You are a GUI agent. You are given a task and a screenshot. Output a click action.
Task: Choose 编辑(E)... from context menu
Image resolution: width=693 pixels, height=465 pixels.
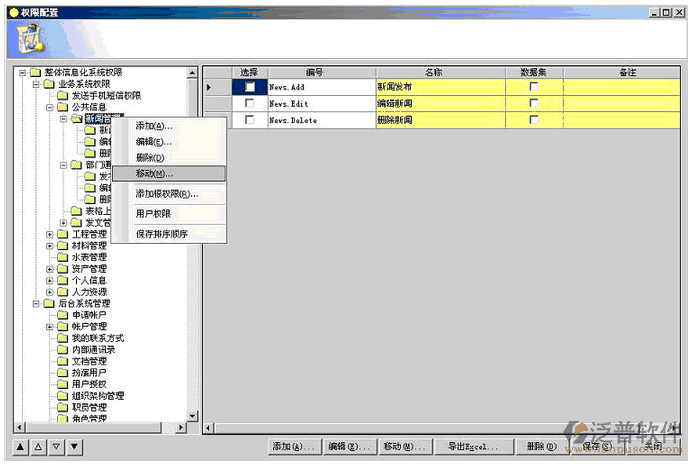(x=169, y=142)
